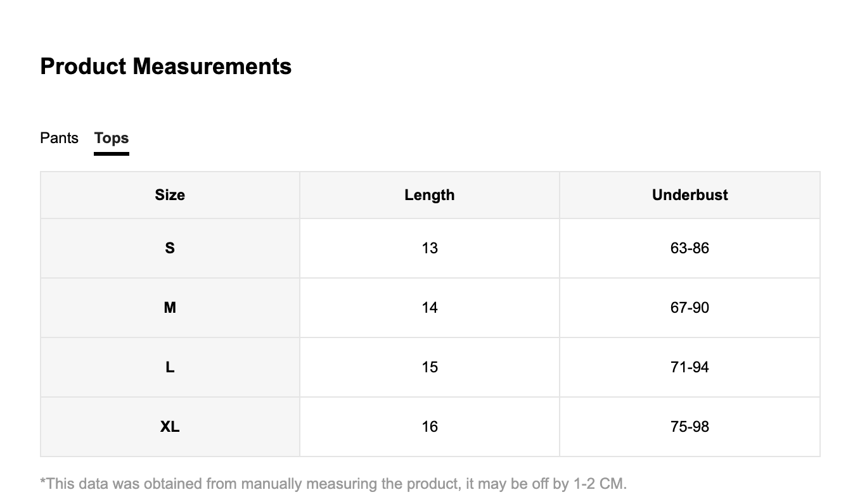
Task: Click the underbust value 67-90
Action: coord(690,308)
